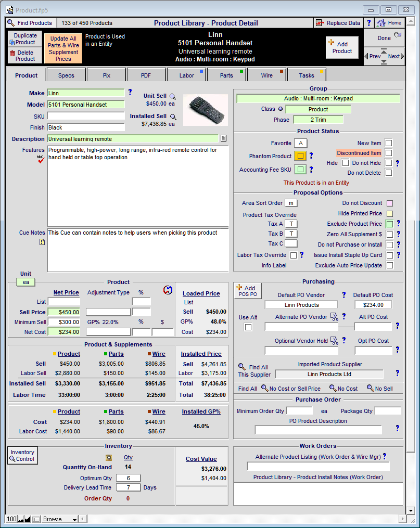Find all with No Cost or Sell Price
Image resolution: width=420 pixels, height=528 pixels.
291,389
